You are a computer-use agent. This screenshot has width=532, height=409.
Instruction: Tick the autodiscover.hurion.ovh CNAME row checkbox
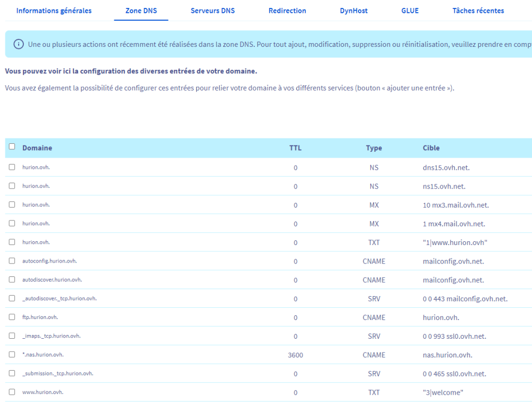(12, 280)
